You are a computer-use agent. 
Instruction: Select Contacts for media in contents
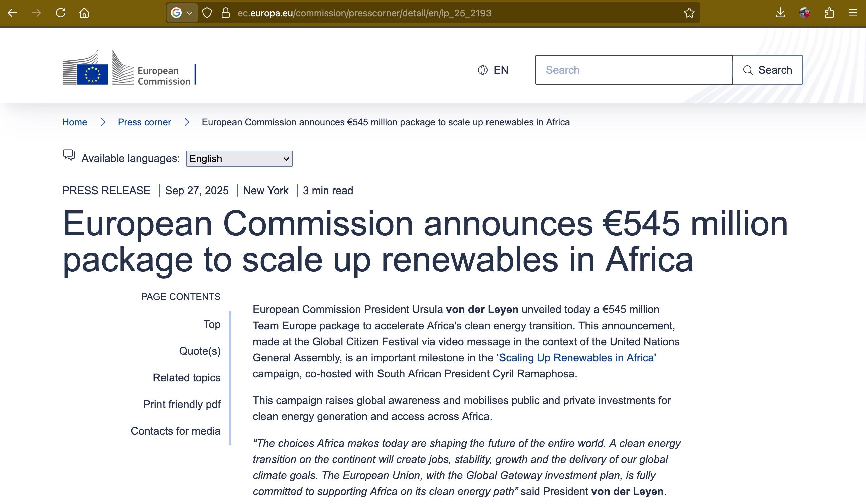click(x=176, y=431)
